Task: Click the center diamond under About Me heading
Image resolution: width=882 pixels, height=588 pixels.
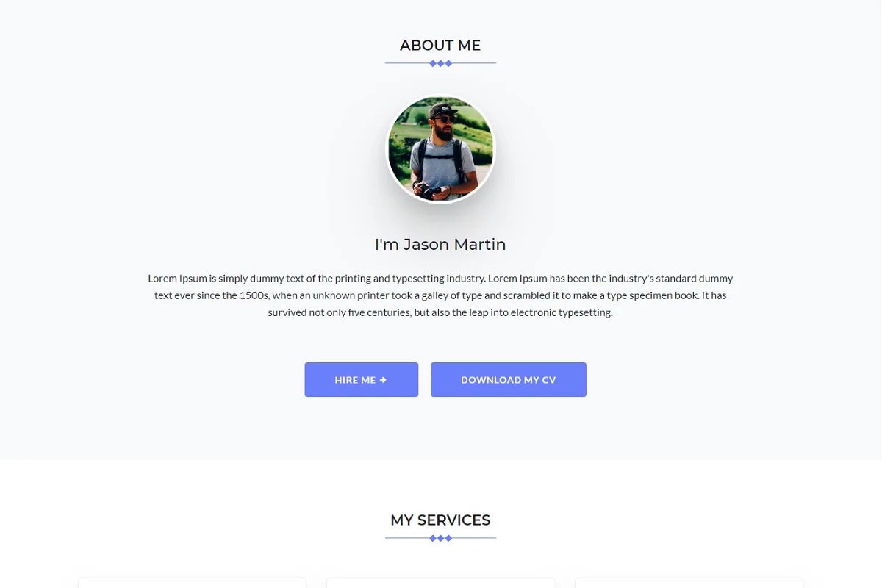Action: [x=441, y=63]
